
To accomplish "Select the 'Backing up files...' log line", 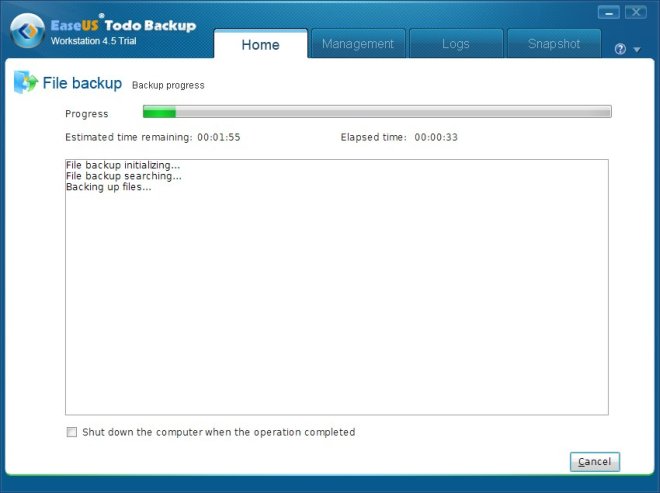I will (x=109, y=187).
